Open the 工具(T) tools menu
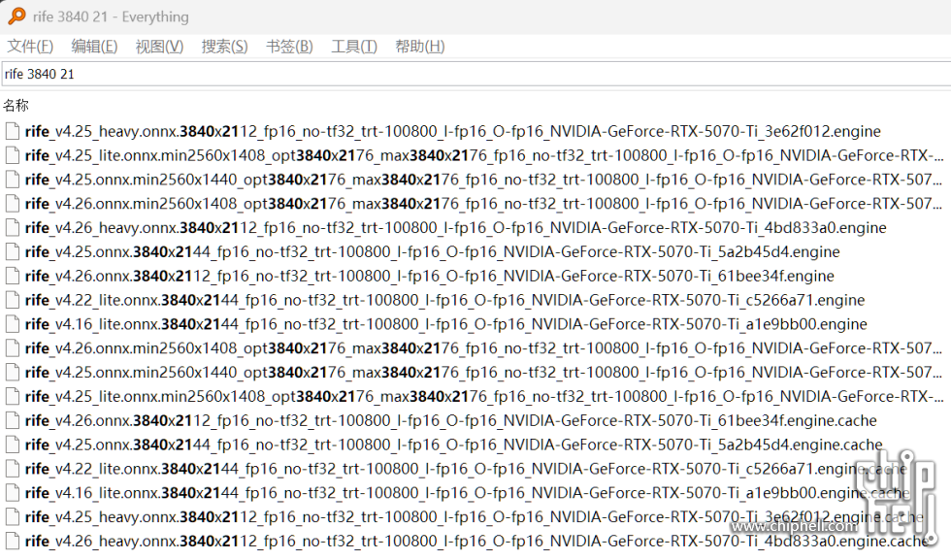 pyautogui.click(x=353, y=47)
